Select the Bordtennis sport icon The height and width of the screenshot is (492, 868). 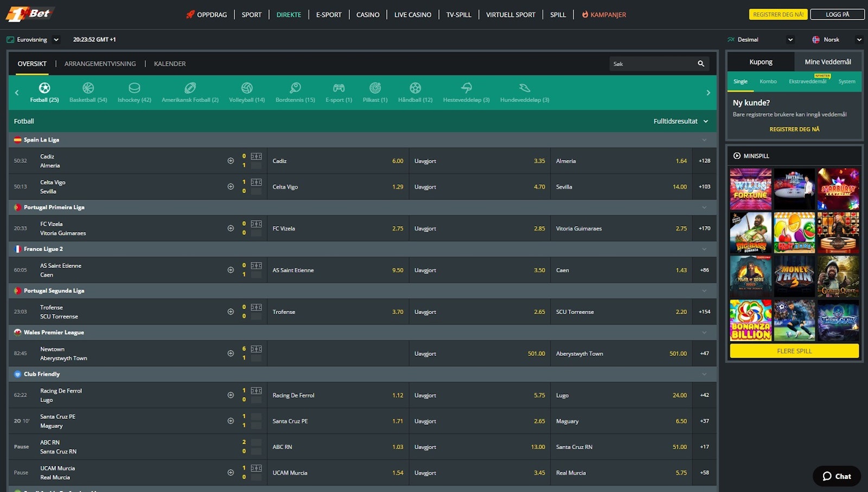click(295, 88)
